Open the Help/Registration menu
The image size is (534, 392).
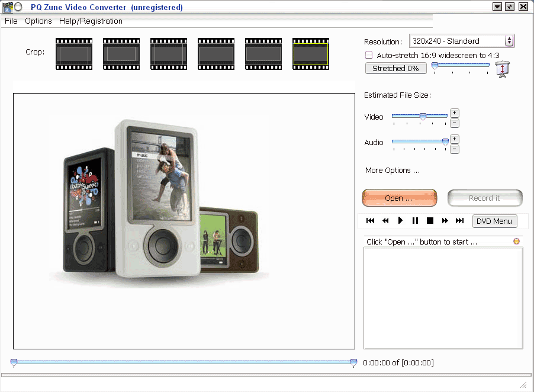[91, 21]
